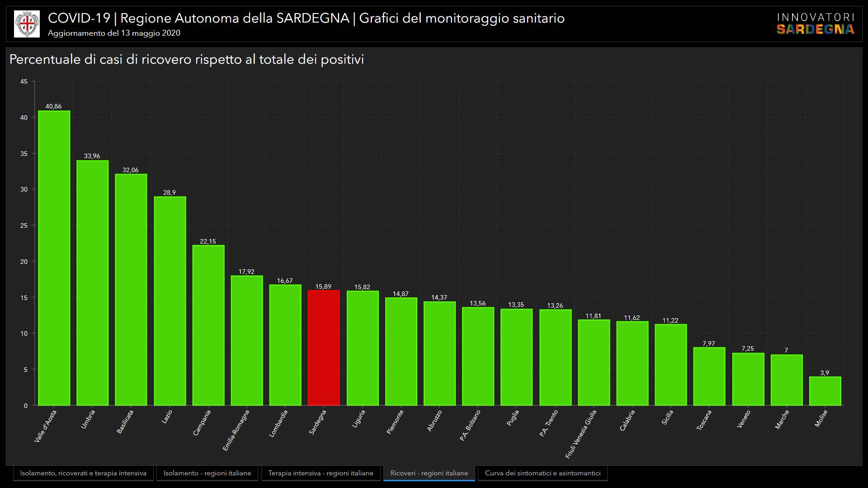Click the red Sardegna bar

(x=324, y=348)
